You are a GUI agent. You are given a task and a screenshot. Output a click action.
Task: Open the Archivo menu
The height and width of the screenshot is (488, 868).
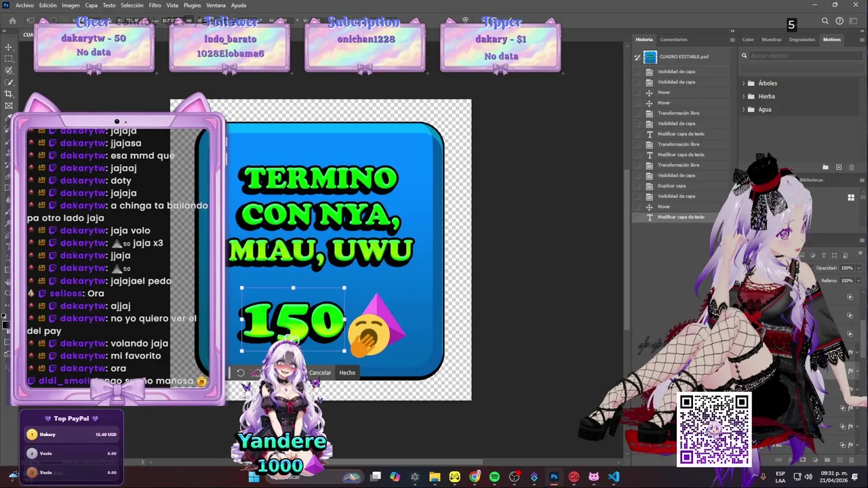[24, 5]
